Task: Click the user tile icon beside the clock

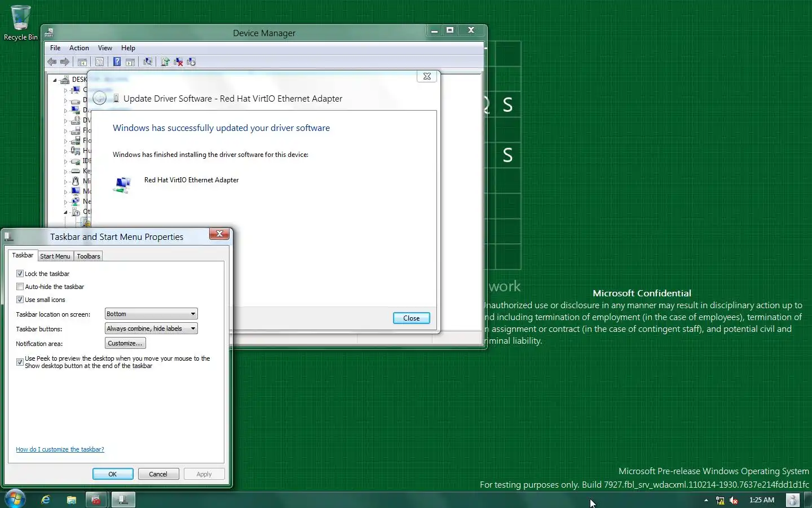Action: [793, 500]
